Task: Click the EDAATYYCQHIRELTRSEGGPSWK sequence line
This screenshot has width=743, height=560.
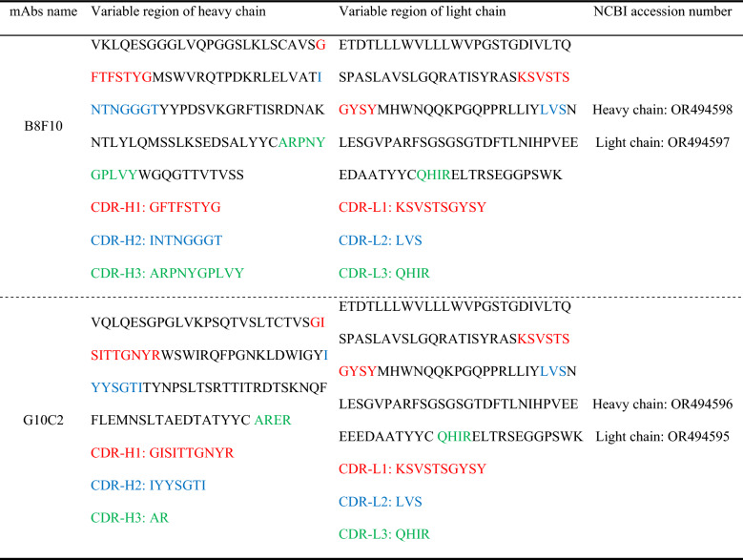Action: tap(450, 176)
